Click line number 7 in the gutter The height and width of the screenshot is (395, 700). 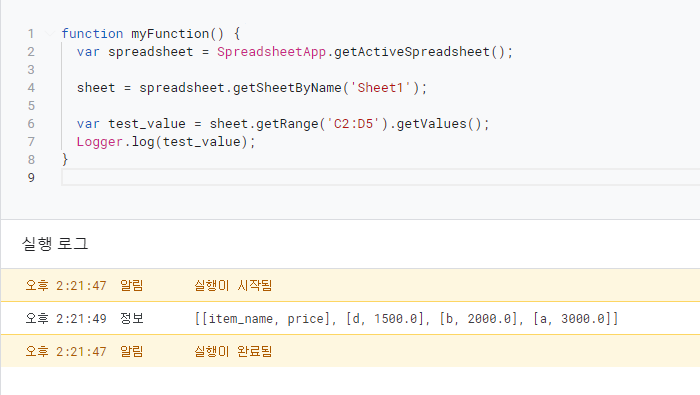(x=31, y=141)
